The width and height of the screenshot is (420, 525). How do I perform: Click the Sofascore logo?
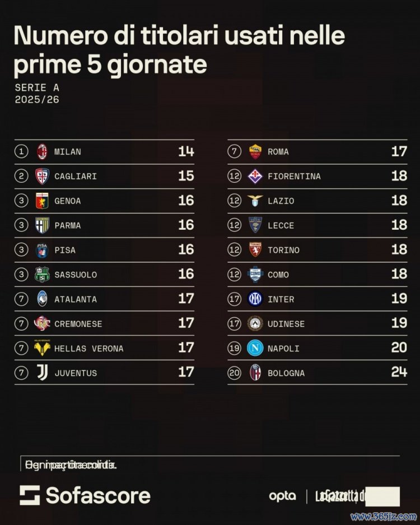pos(85,495)
